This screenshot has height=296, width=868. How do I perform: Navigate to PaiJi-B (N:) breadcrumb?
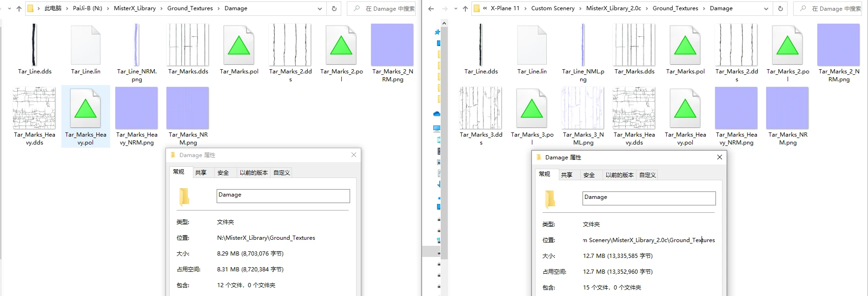[87, 8]
